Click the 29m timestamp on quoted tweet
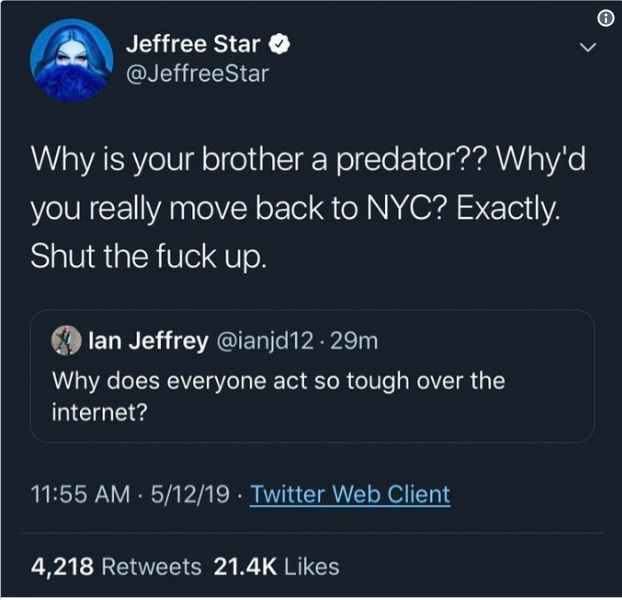The image size is (622, 600). [355, 341]
